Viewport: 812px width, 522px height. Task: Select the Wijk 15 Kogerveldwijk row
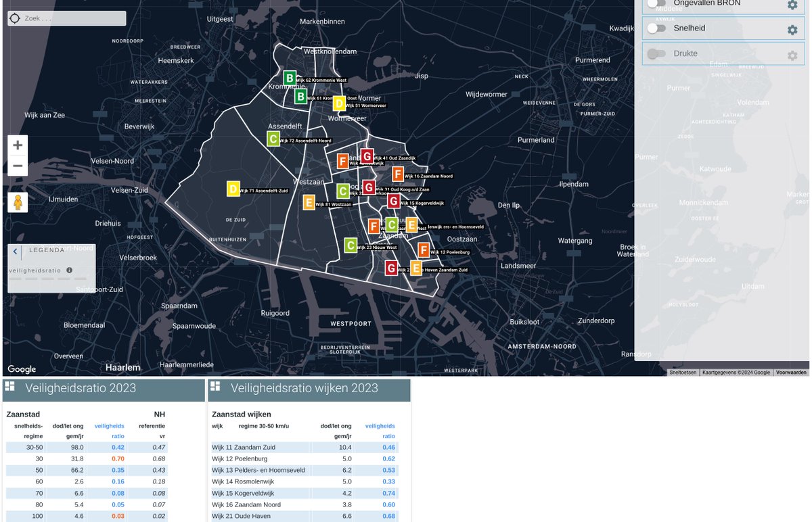point(304,494)
